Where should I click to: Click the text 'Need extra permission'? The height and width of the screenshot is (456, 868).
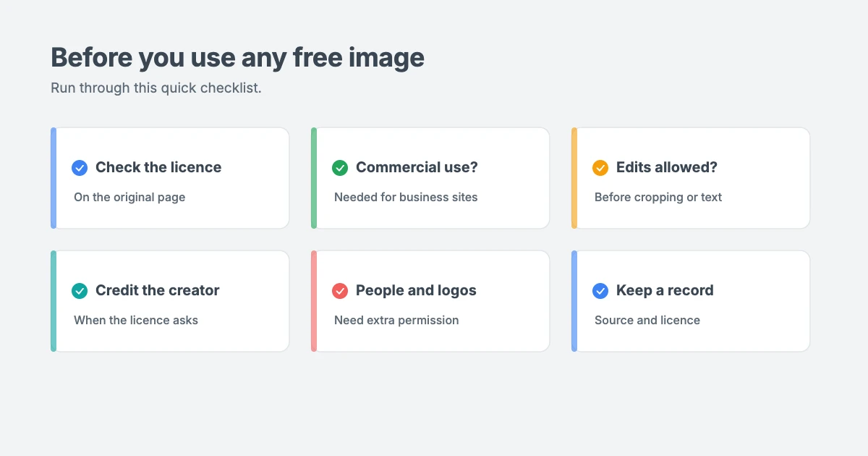click(x=396, y=320)
